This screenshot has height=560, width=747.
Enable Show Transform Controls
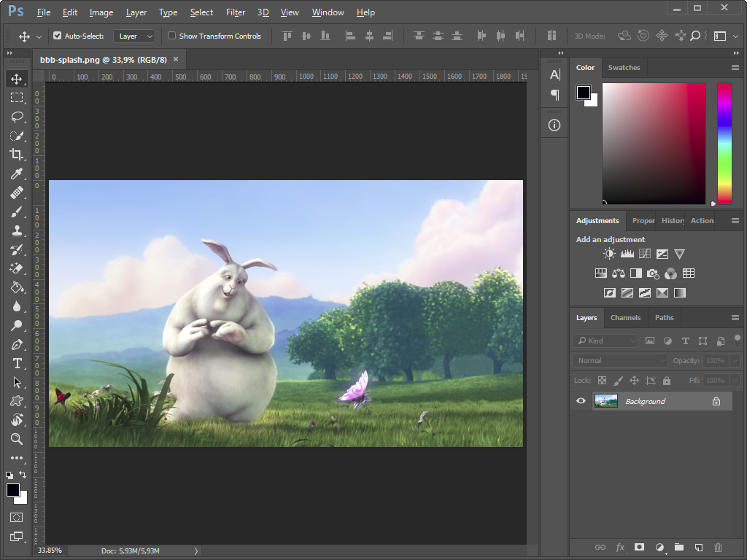(x=172, y=36)
